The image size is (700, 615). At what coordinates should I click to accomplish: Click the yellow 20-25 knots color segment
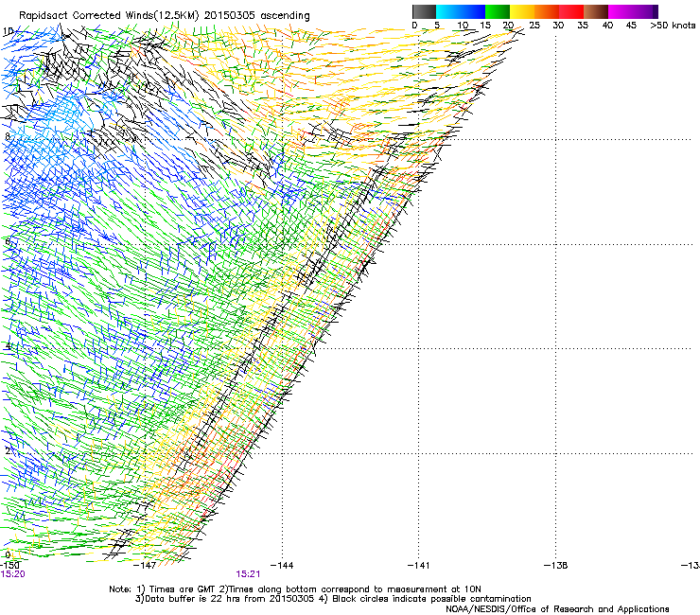coord(522,11)
